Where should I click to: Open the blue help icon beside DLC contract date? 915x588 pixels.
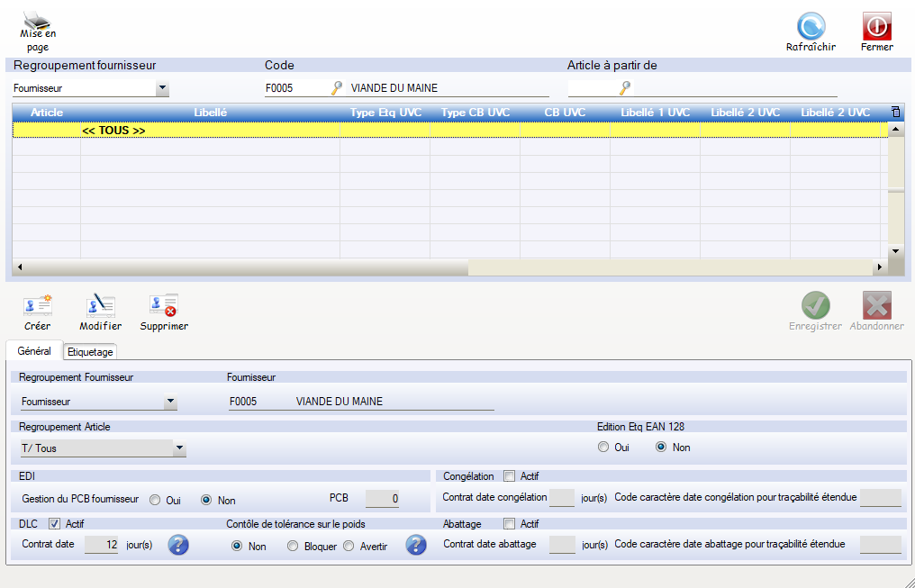click(178, 545)
